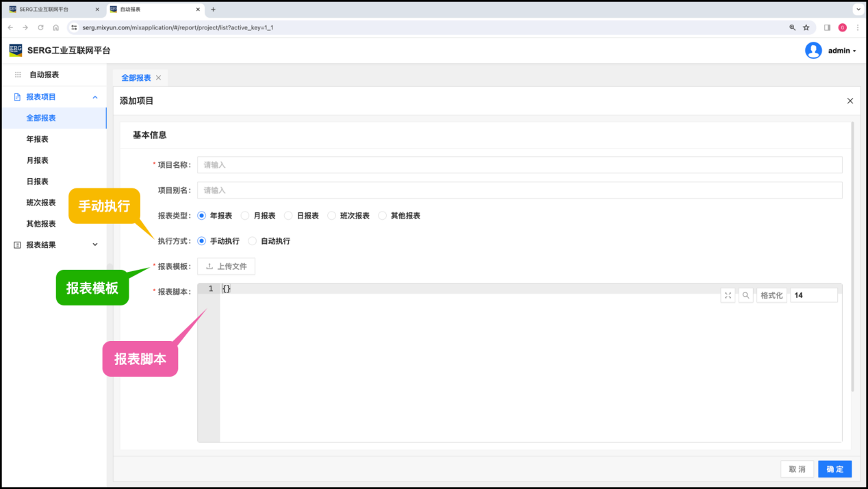Click the grid icon beside 自动报表
This screenshot has height=489, width=868.
tap(18, 75)
